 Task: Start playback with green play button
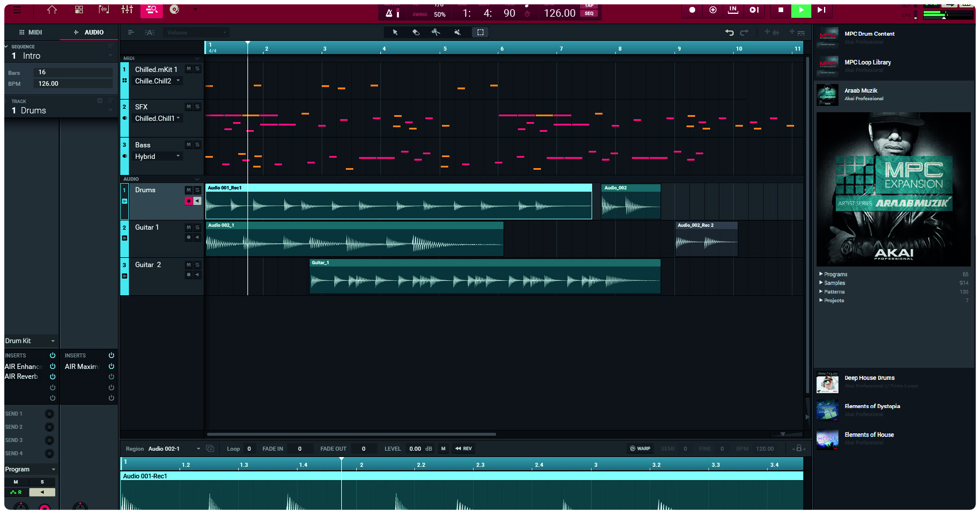801,10
